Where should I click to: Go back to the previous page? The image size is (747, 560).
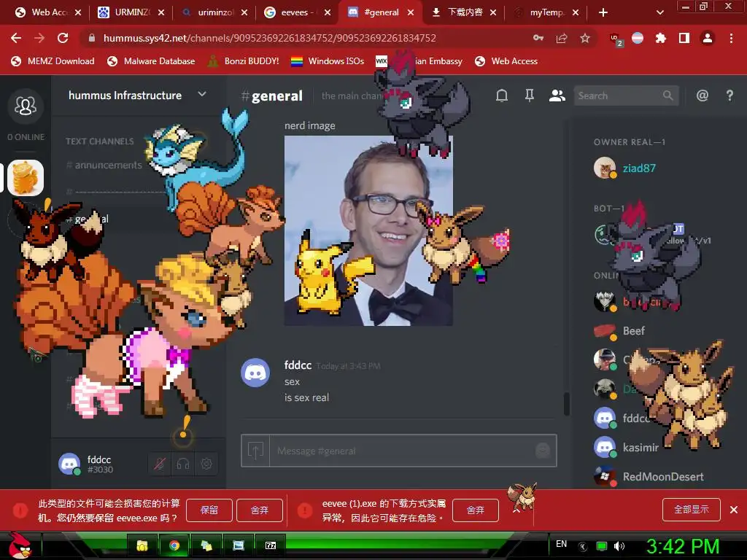(x=16, y=38)
